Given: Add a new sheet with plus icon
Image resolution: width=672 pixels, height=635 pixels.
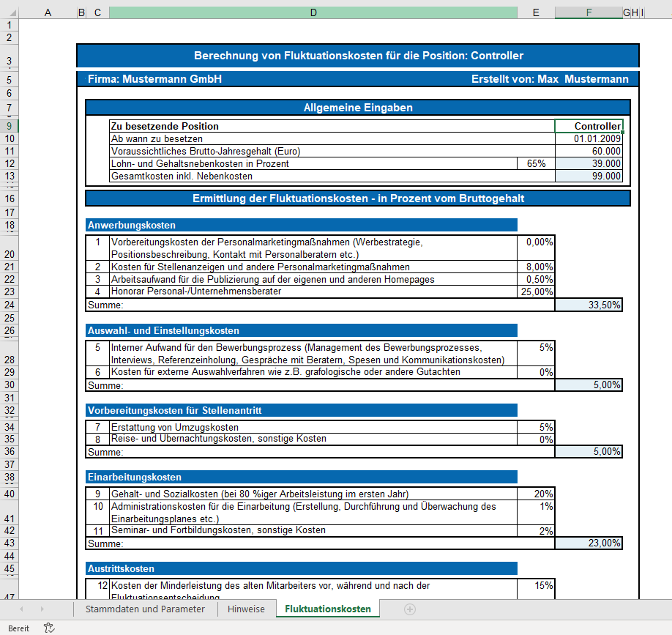Looking at the screenshot, I should (410, 609).
